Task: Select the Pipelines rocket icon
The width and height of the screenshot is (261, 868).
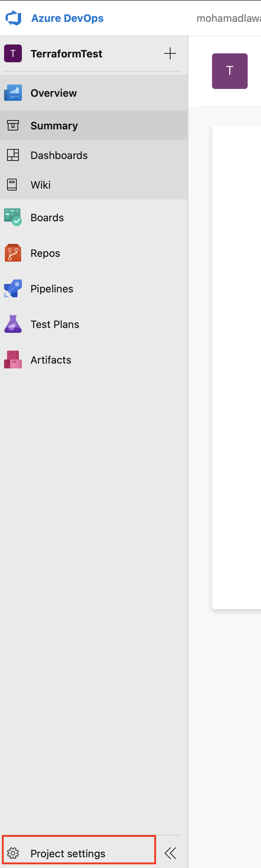Action: click(13, 289)
